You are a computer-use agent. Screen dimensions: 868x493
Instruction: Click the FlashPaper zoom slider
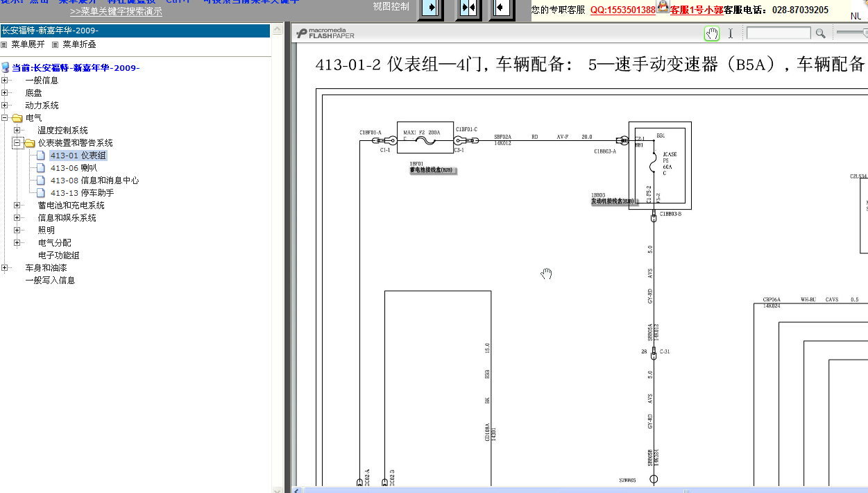tap(852, 33)
